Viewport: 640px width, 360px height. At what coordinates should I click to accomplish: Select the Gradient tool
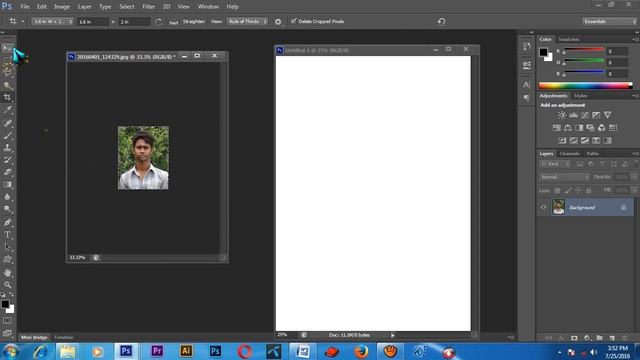(7, 184)
